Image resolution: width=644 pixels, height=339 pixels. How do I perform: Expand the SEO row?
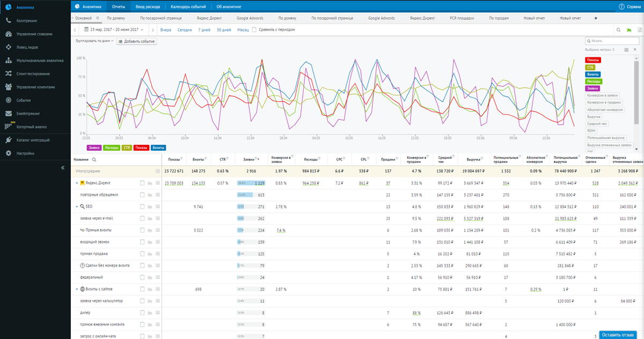tap(77, 207)
